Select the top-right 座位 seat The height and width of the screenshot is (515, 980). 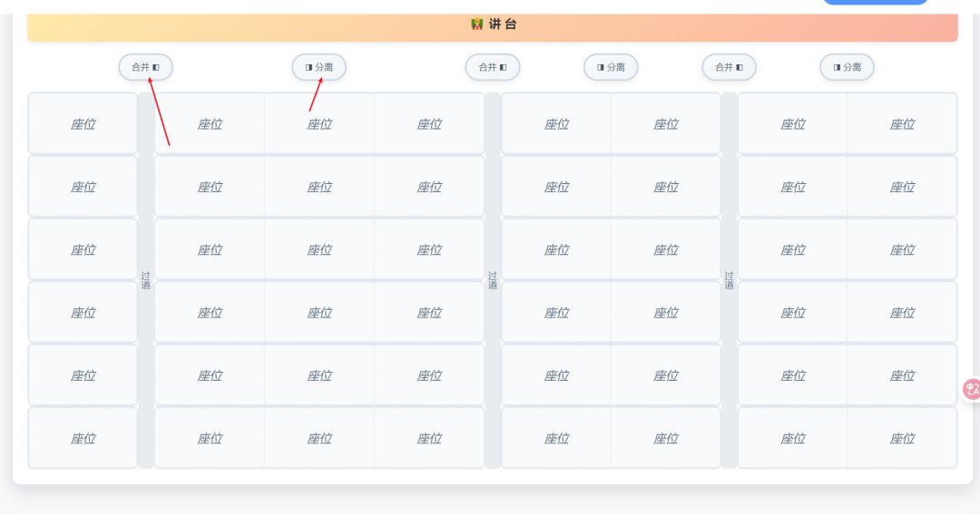click(x=902, y=124)
